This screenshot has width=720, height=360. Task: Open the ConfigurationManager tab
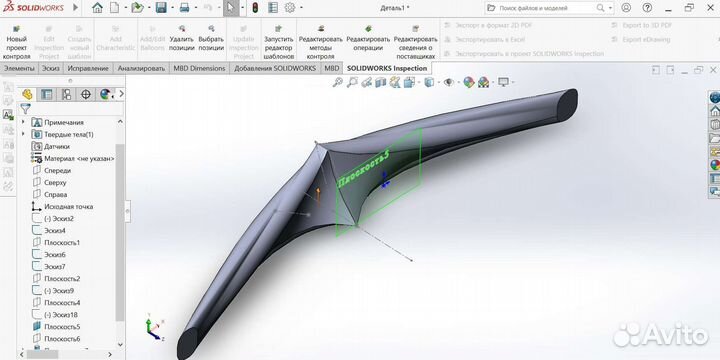[67, 94]
